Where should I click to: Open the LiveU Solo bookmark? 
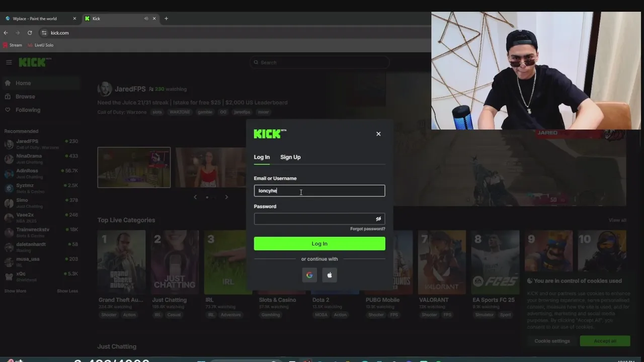coord(40,45)
